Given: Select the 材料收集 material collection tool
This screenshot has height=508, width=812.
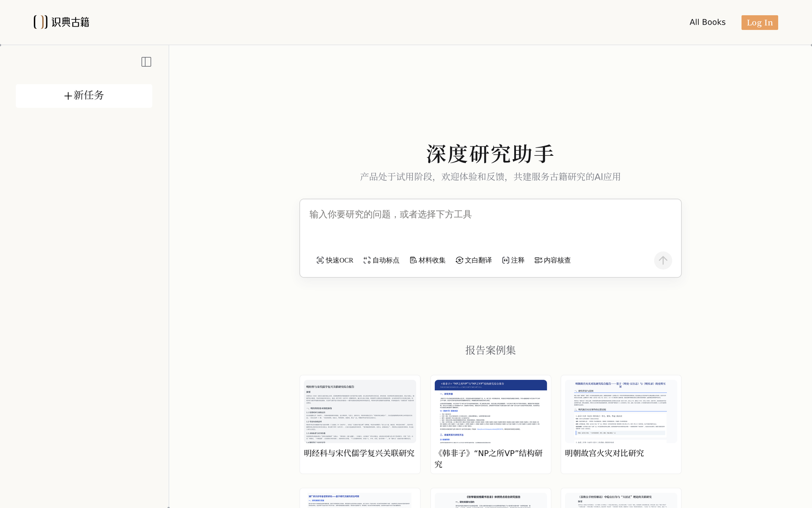Looking at the screenshot, I should [x=428, y=260].
